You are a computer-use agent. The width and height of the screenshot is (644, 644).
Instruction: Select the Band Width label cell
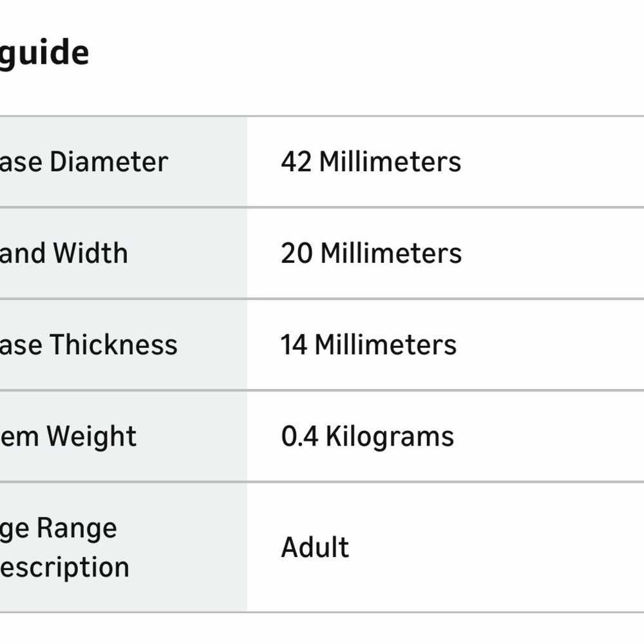point(123,253)
